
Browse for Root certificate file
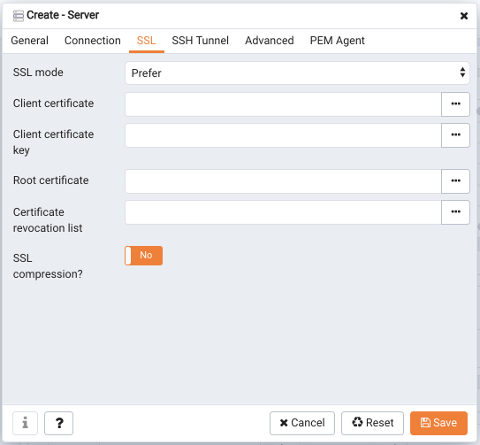[455, 181]
